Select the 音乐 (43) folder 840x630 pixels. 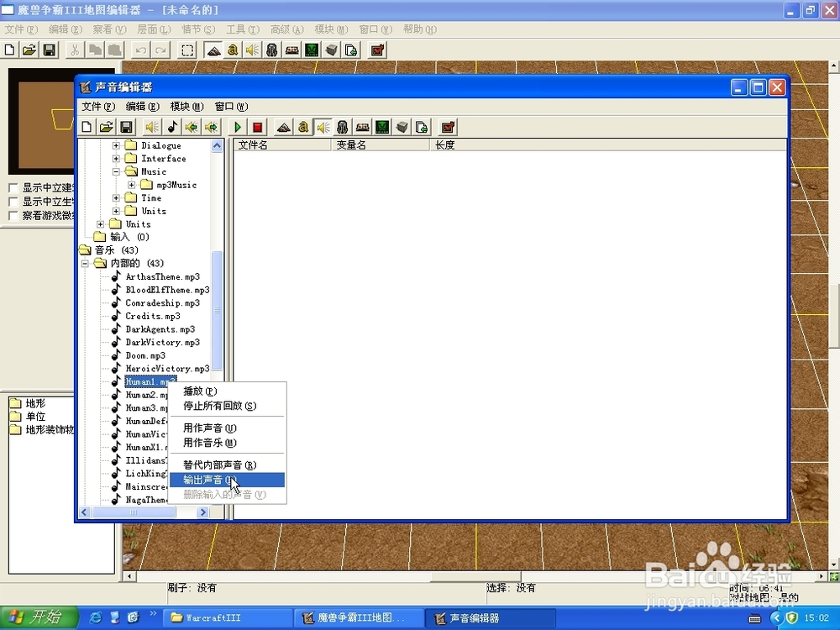pos(116,250)
